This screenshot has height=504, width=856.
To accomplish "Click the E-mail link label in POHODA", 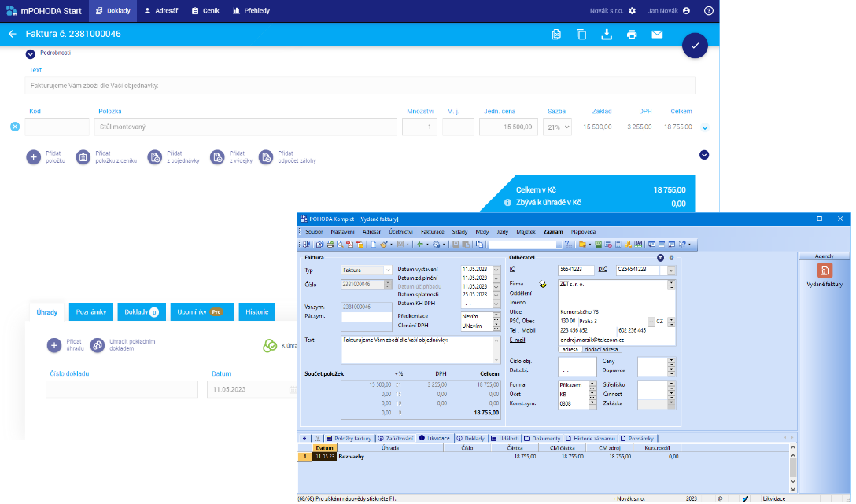I will tap(517, 340).
